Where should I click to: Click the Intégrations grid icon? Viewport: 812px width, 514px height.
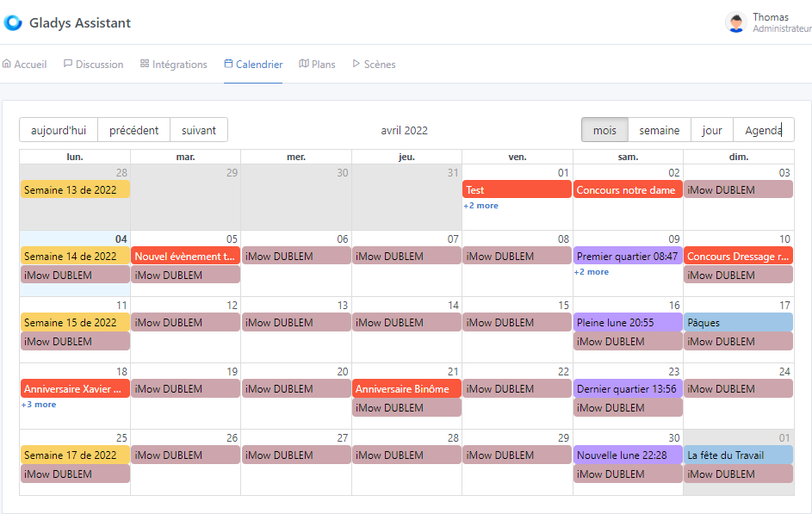(x=145, y=64)
